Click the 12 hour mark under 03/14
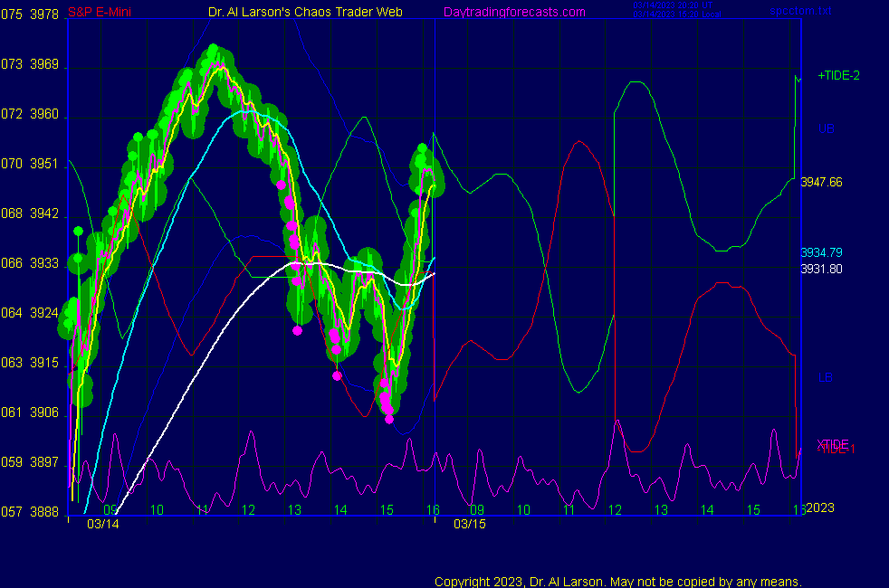889x588 pixels. pos(248,510)
